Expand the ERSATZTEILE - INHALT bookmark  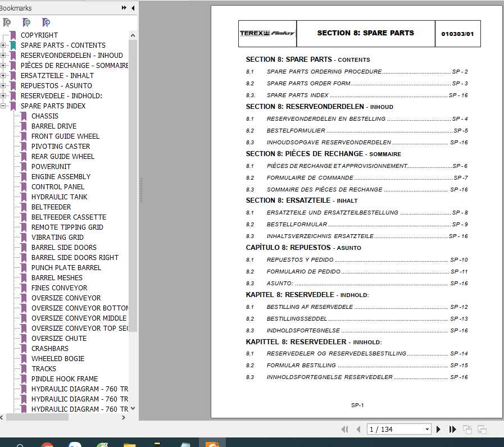[3, 75]
